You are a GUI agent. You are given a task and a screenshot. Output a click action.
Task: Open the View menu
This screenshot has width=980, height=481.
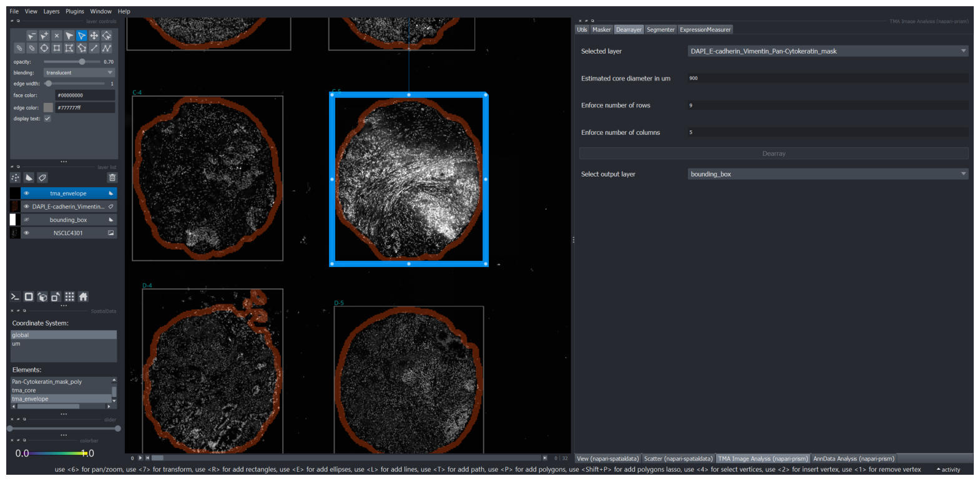point(31,11)
